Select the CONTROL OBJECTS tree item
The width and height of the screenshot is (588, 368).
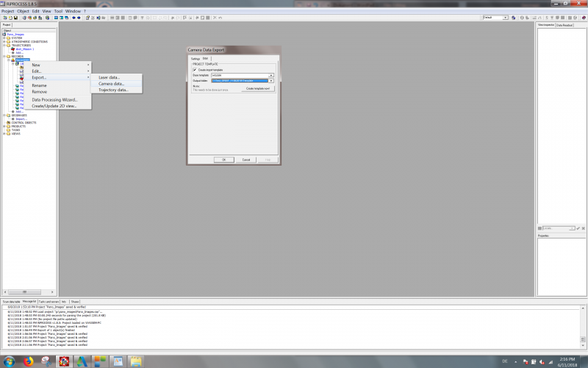24,123
